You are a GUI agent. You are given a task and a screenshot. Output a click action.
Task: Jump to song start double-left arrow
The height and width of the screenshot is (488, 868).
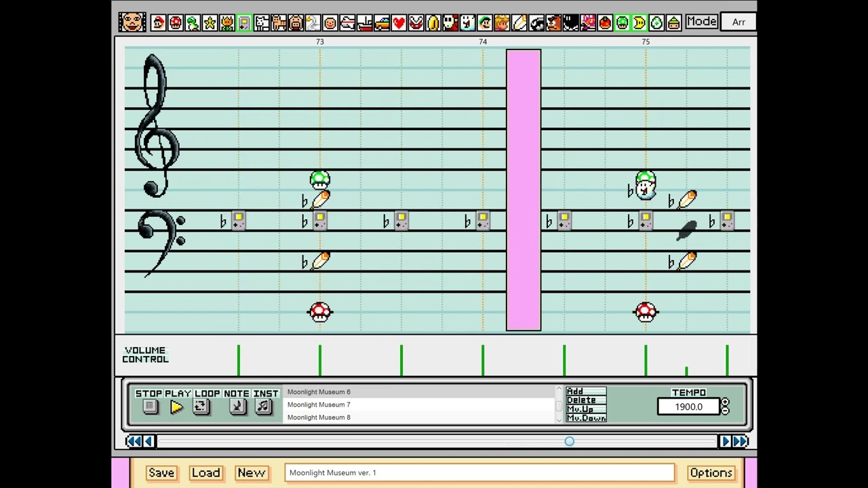[134, 441]
